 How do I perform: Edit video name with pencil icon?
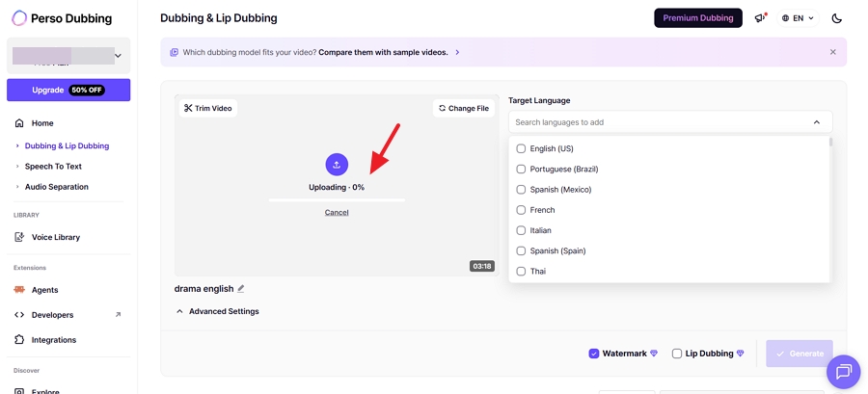coord(241,288)
